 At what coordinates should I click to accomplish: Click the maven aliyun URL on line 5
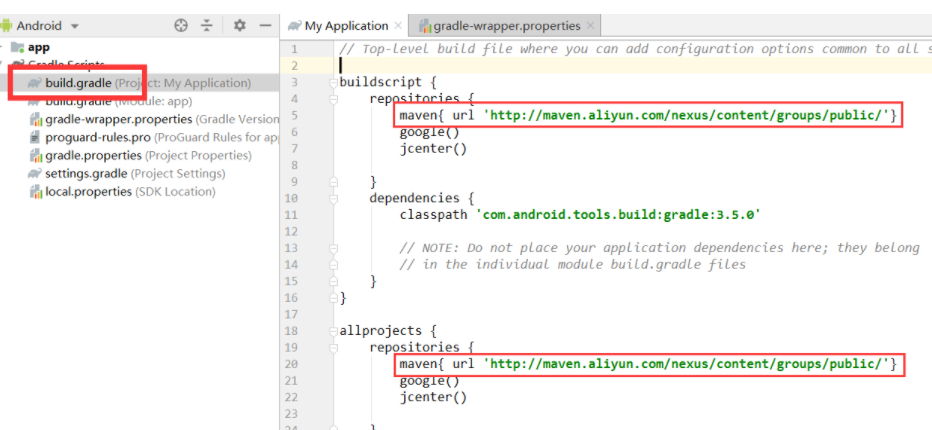(686, 115)
